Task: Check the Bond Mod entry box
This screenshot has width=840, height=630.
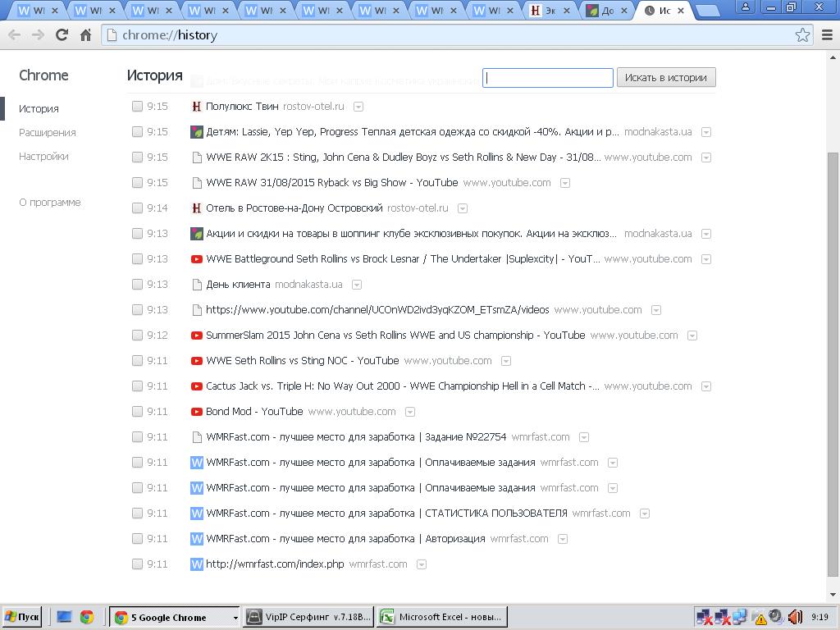Action: (x=137, y=412)
